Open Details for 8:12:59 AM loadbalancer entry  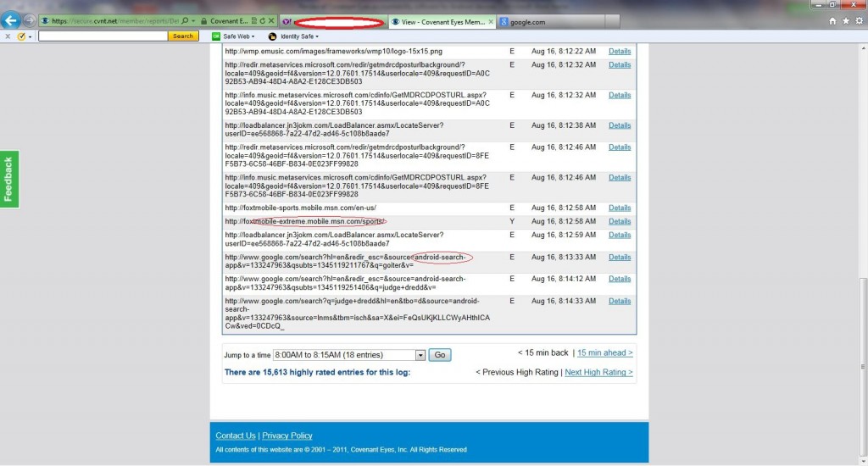click(x=620, y=236)
